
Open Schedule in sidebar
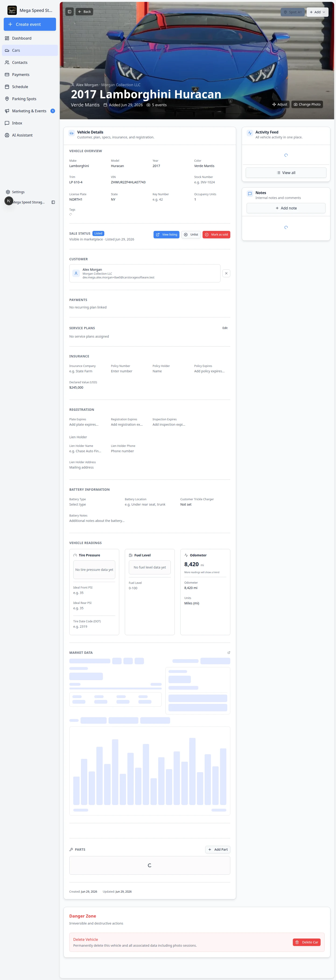(x=30, y=87)
